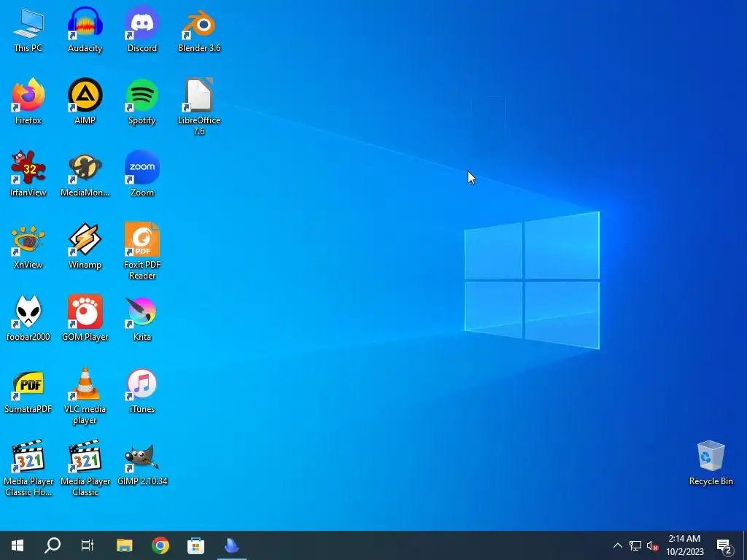Screen dimensions: 747x560
Task: Click the active blue app icon in taskbar
Action: (x=231, y=545)
